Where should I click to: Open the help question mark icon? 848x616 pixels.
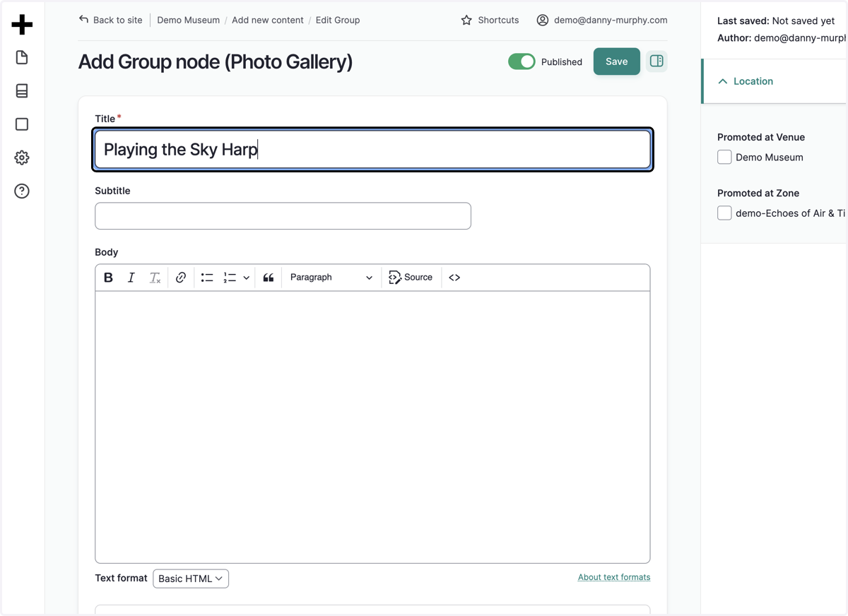click(22, 191)
